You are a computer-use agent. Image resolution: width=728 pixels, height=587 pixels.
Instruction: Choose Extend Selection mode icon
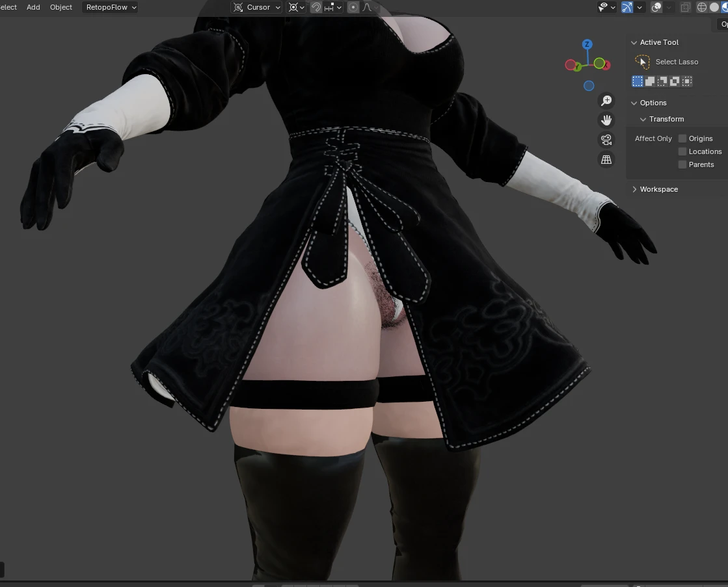click(650, 81)
